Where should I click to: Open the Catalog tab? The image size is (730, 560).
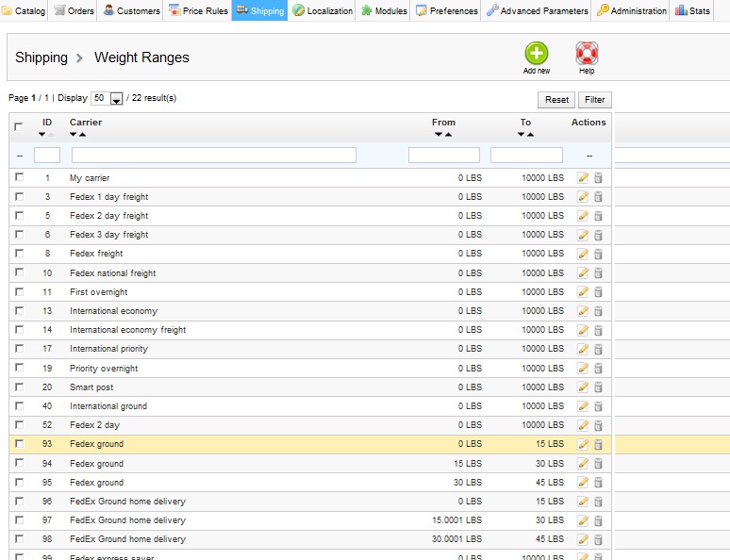[x=24, y=10]
